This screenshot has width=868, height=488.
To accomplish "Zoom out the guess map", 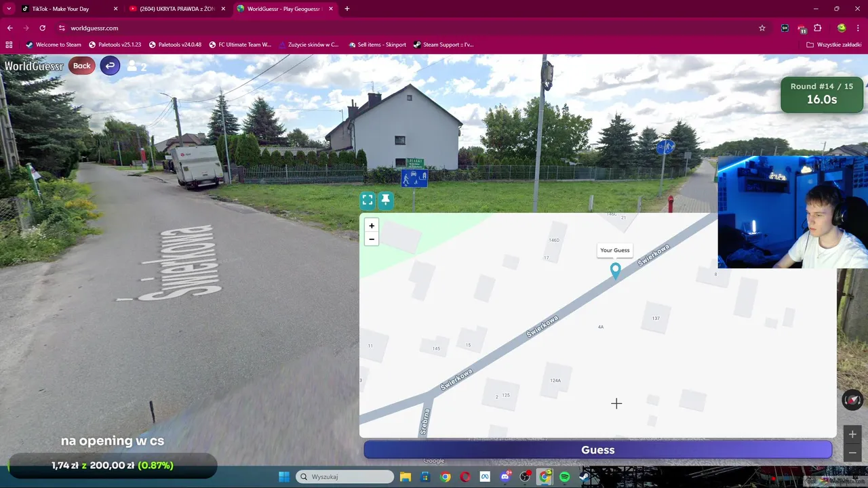I will pos(372,239).
